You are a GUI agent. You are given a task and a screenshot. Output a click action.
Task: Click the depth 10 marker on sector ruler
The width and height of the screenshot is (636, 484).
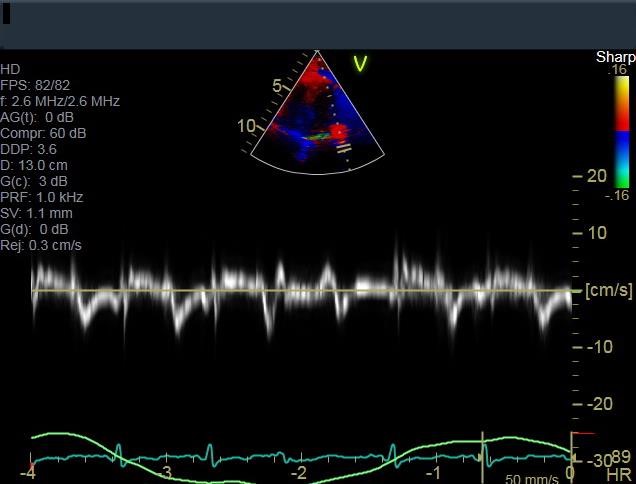pos(247,127)
